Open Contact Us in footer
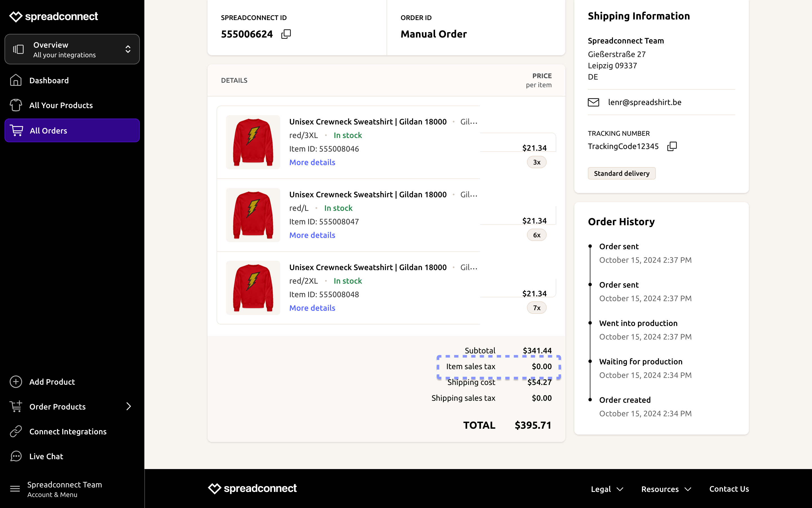Image resolution: width=812 pixels, height=508 pixels. click(x=729, y=489)
